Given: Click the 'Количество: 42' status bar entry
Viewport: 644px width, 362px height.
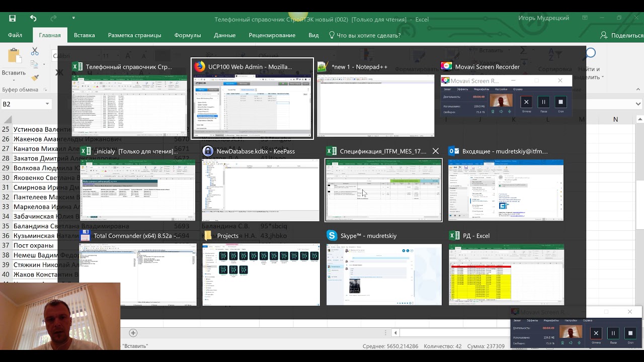Looking at the screenshot, I should tap(443, 346).
